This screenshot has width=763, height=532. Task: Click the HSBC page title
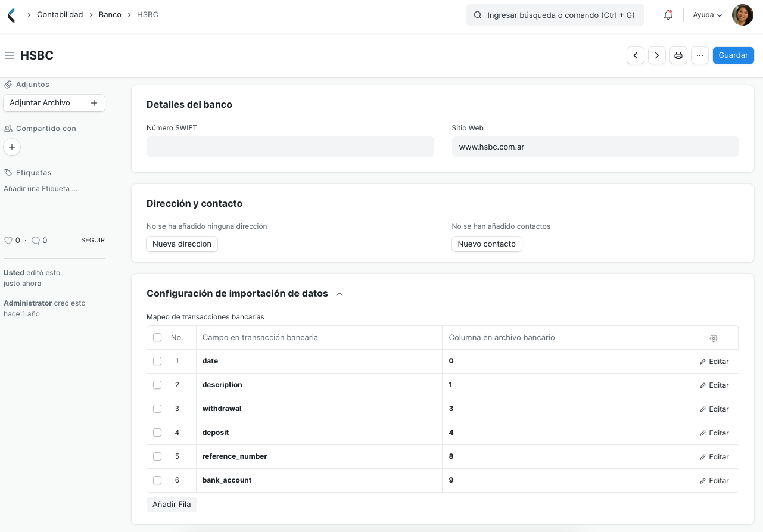pyautogui.click(x=37, y=55)
